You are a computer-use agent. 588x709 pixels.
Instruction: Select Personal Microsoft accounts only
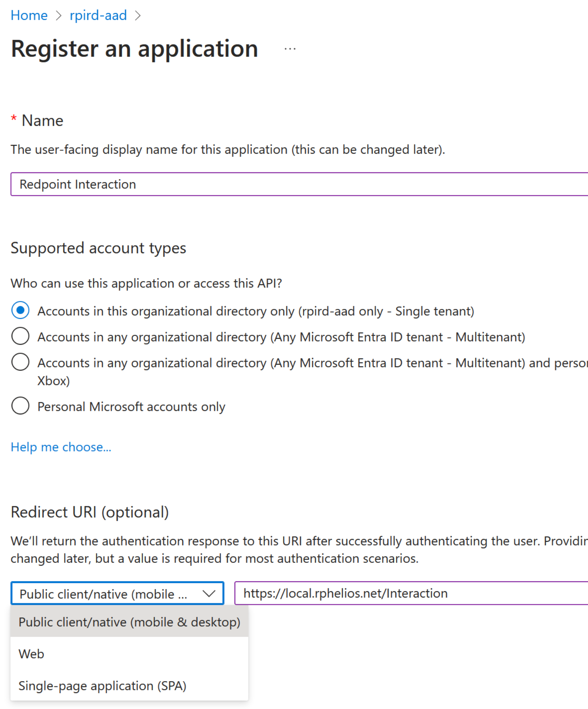20,406
